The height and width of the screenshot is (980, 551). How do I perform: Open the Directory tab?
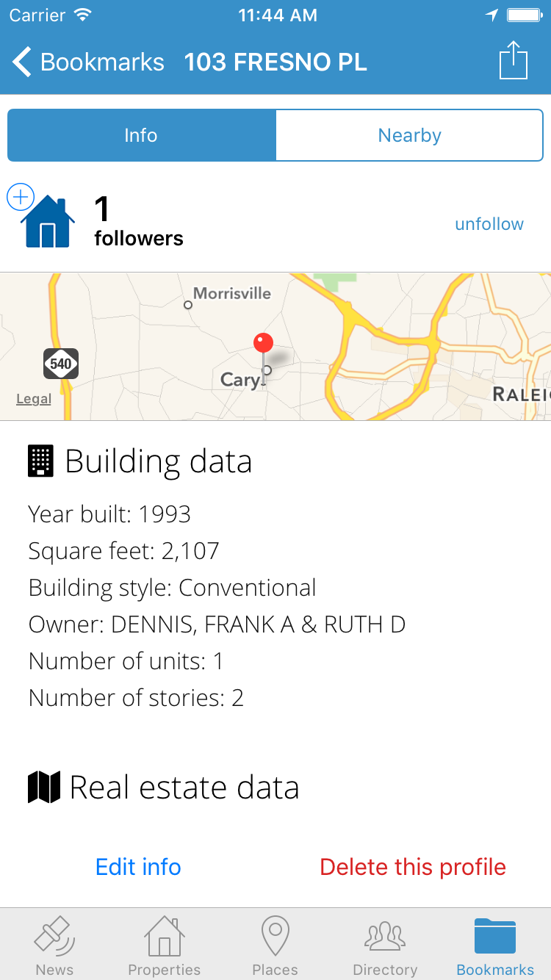coord(385,946)
